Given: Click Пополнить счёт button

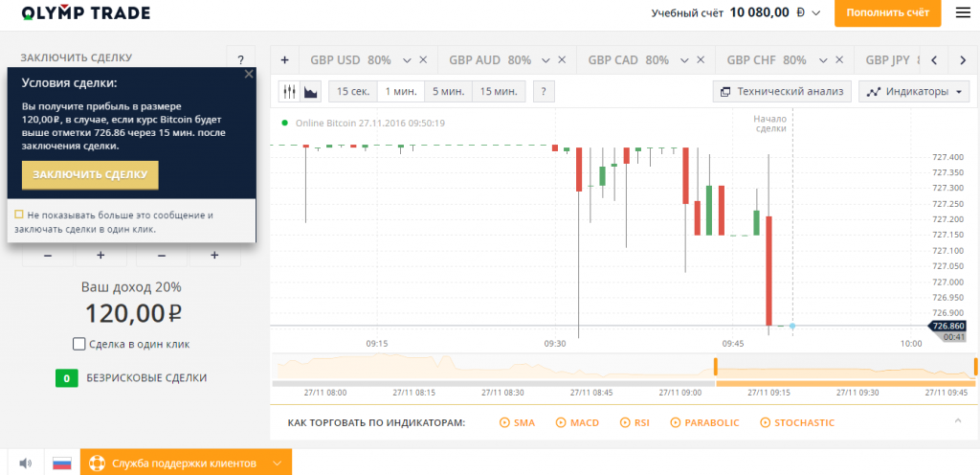Looking at the screenshot, I should pos(887,13).
